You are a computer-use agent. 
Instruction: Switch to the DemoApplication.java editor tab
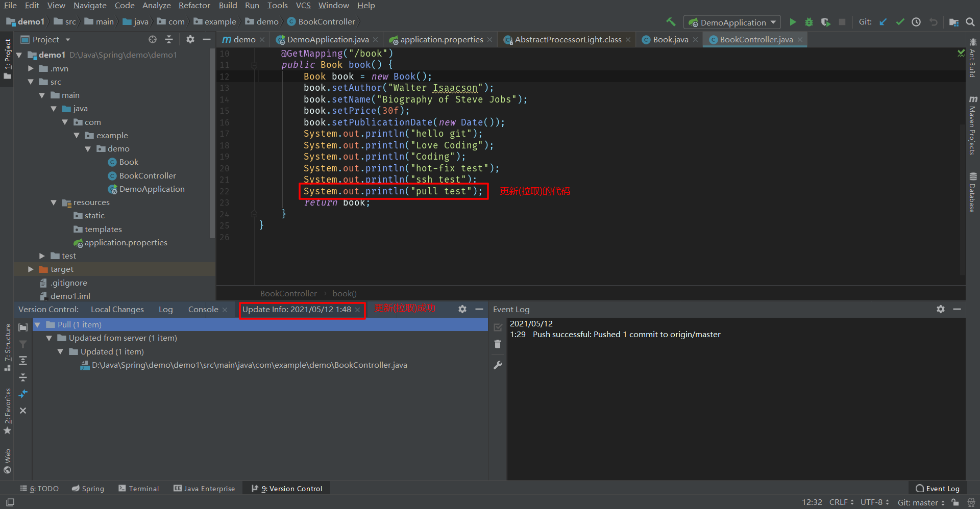tap(327, 39)
